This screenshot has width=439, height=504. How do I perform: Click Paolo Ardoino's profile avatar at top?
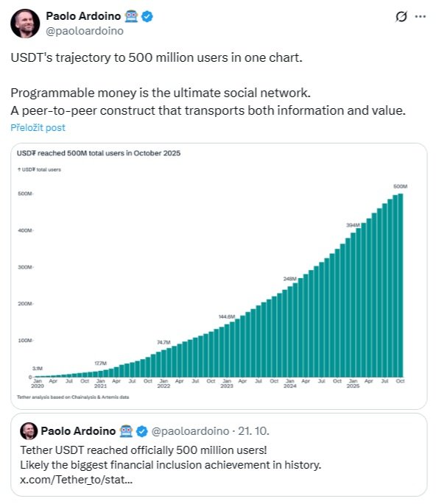[x=25, y=24]
